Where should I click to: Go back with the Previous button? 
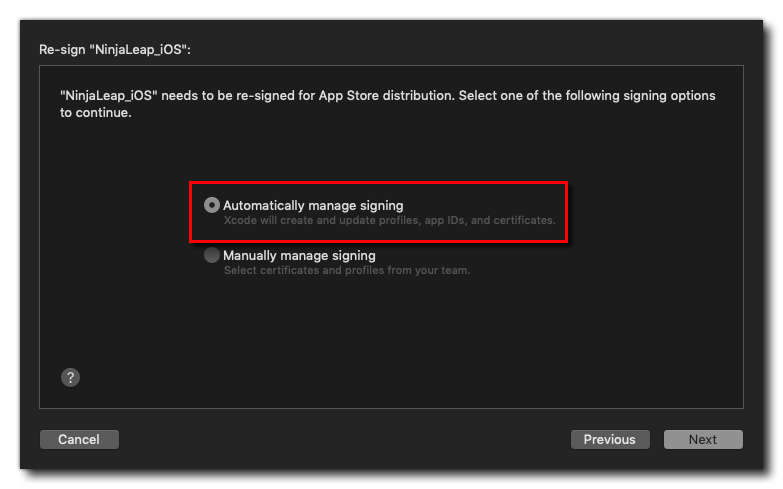[609, 439]
